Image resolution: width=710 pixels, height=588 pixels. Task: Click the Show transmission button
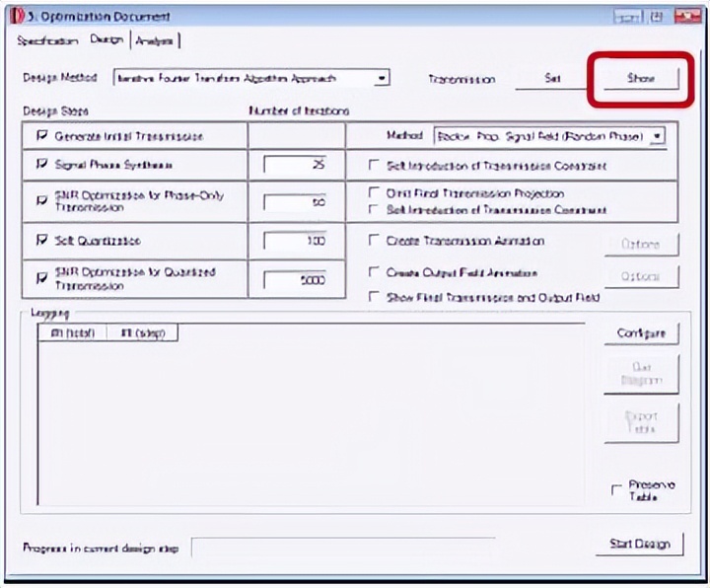point(641,78)
